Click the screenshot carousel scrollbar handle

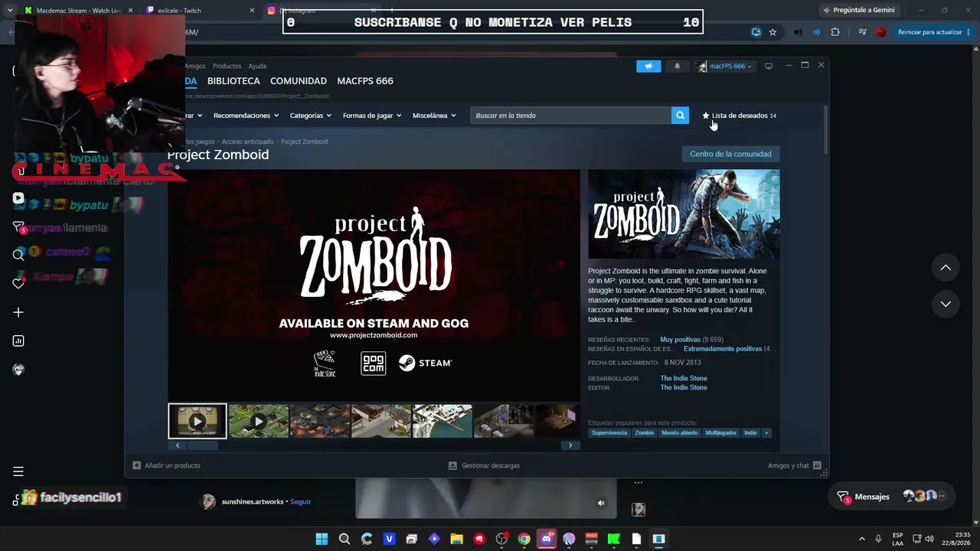point(203,445)
